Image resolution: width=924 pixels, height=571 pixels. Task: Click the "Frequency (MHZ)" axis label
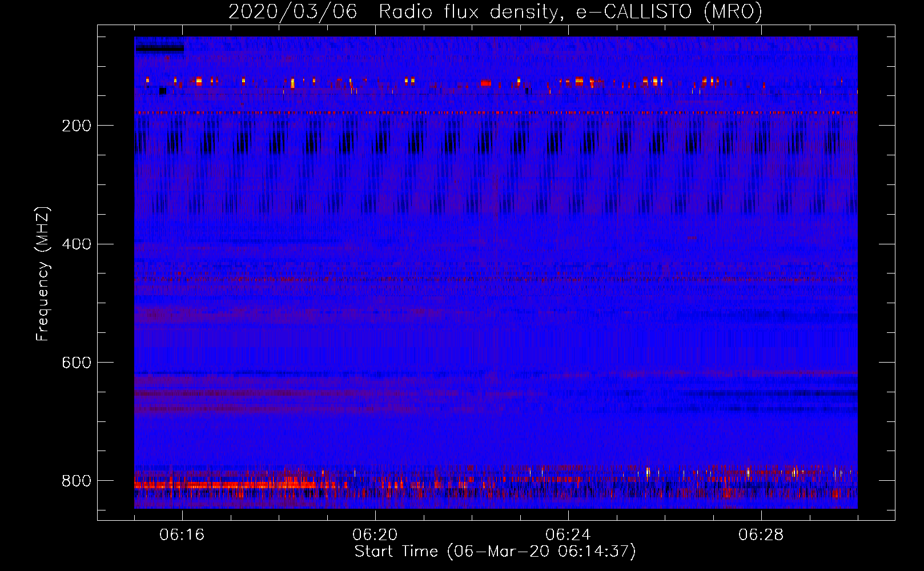[43, 274]
